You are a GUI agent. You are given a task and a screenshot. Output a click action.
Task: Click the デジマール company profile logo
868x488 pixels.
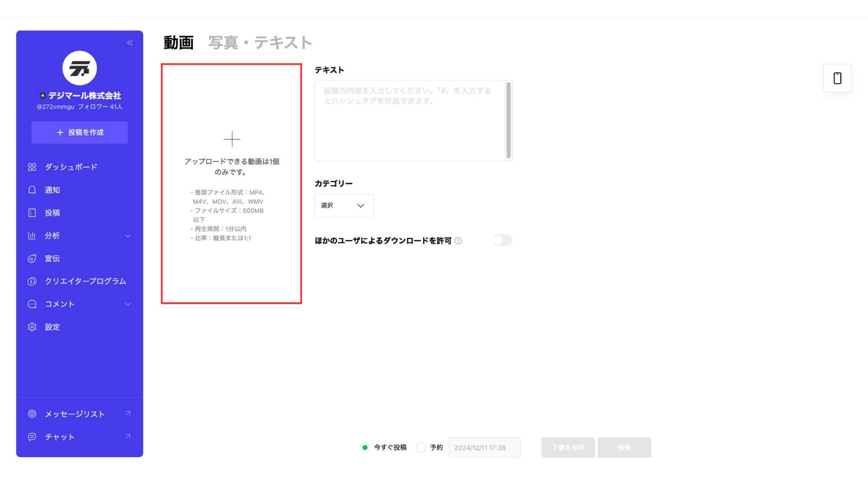(x=80, y=68)
